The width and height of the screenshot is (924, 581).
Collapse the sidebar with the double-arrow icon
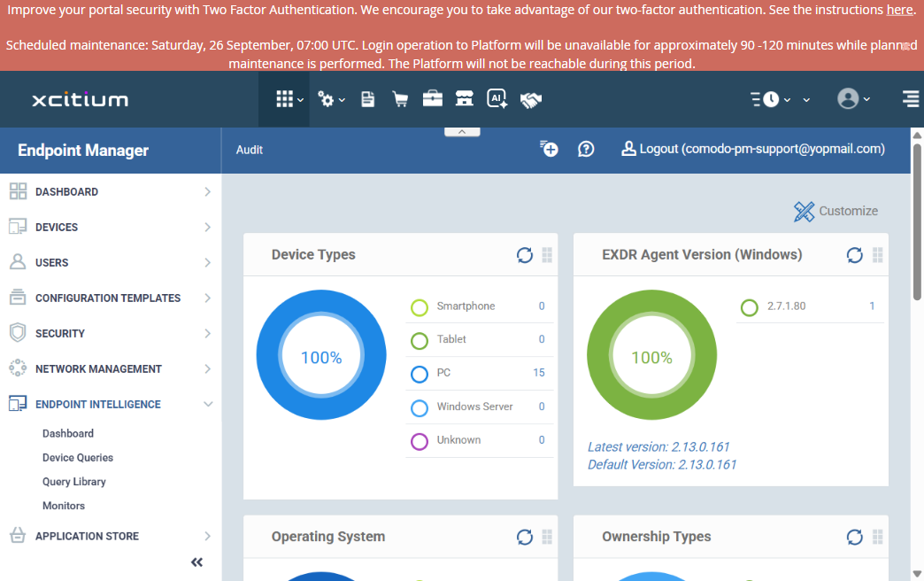(x=196, y=562)
